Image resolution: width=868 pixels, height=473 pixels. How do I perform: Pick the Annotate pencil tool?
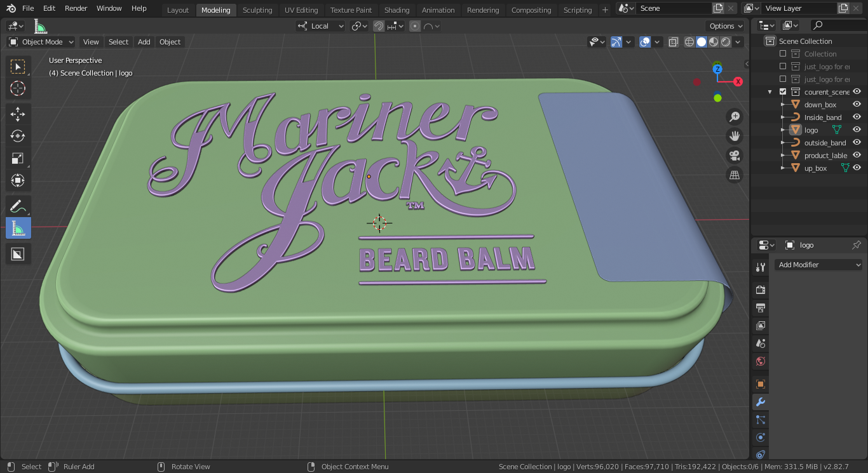18,206
